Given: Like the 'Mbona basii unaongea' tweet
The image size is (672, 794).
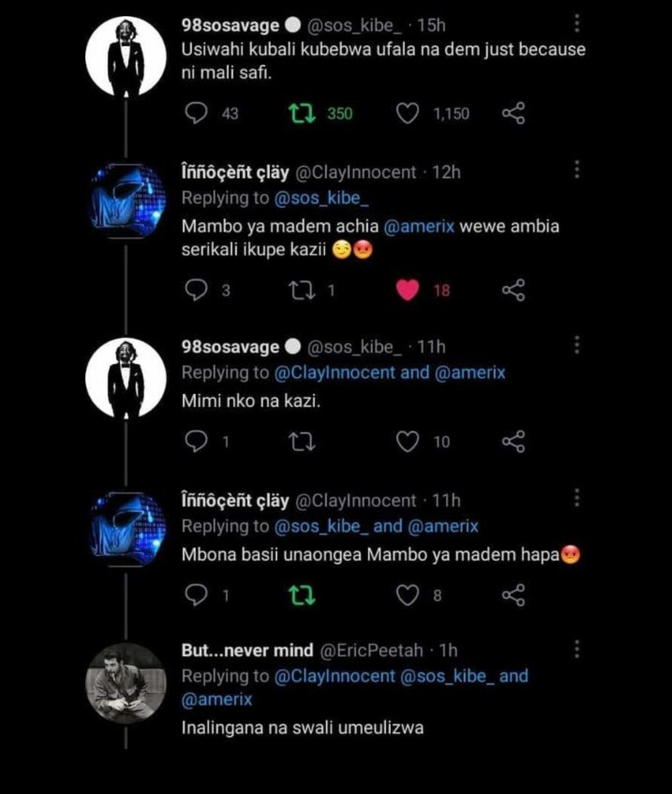Looking at the screenshot, I should coord(408,596).
